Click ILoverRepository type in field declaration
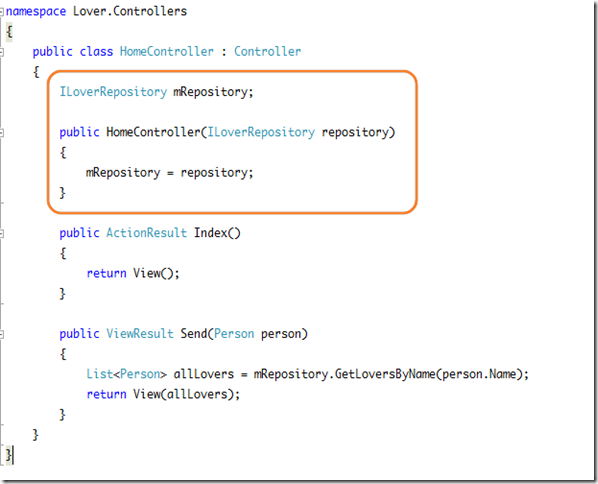 113,92
